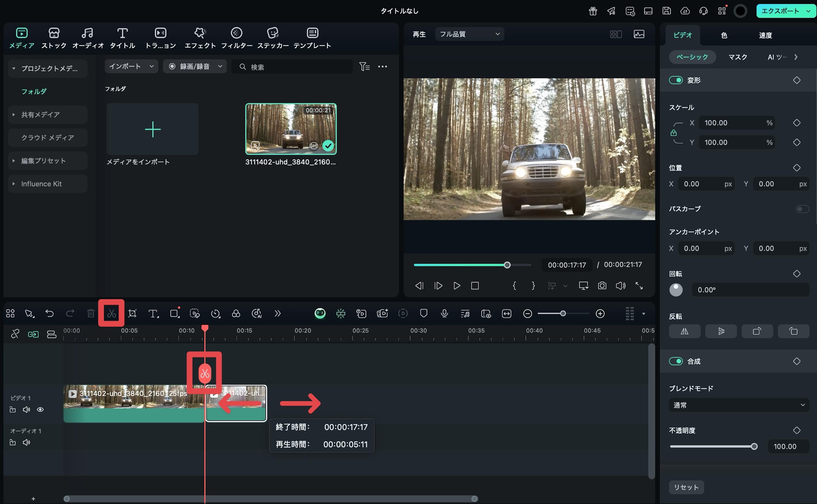The image size is (817, 504).
Task: Click the gift box icon
Action: (x=593, y=11)
